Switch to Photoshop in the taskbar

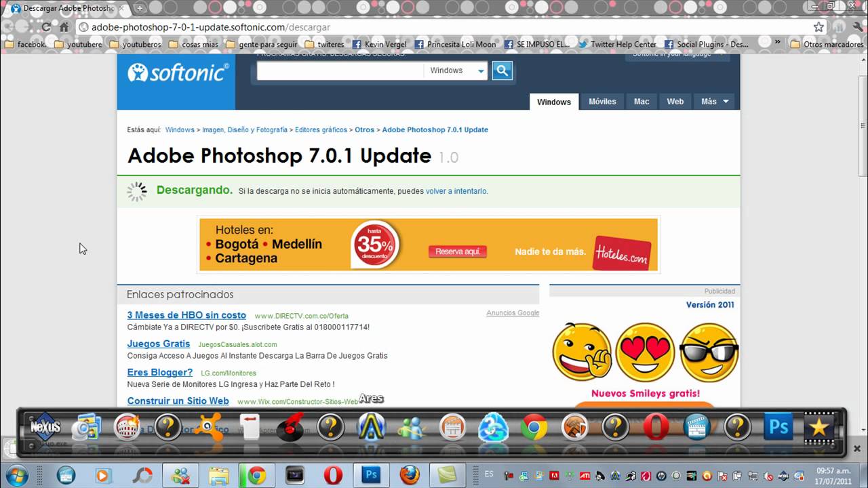(371, 475)
